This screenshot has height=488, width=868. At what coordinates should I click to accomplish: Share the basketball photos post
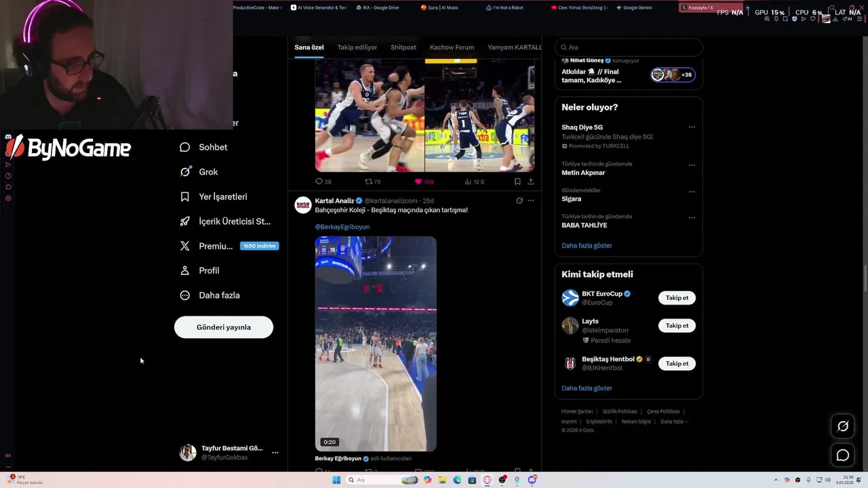coord(530,182)
